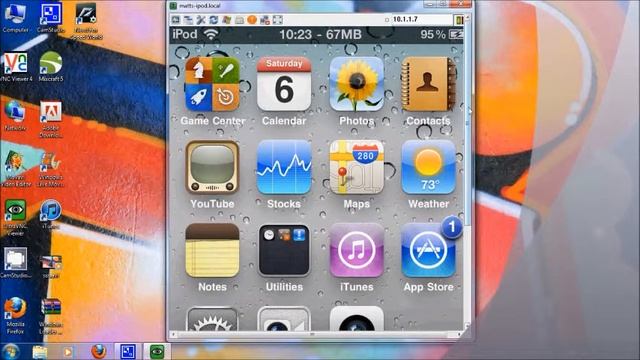Click the iPod status bar clock text
Viewport: 640px width, 360px height.
click(x=295, y=35)
